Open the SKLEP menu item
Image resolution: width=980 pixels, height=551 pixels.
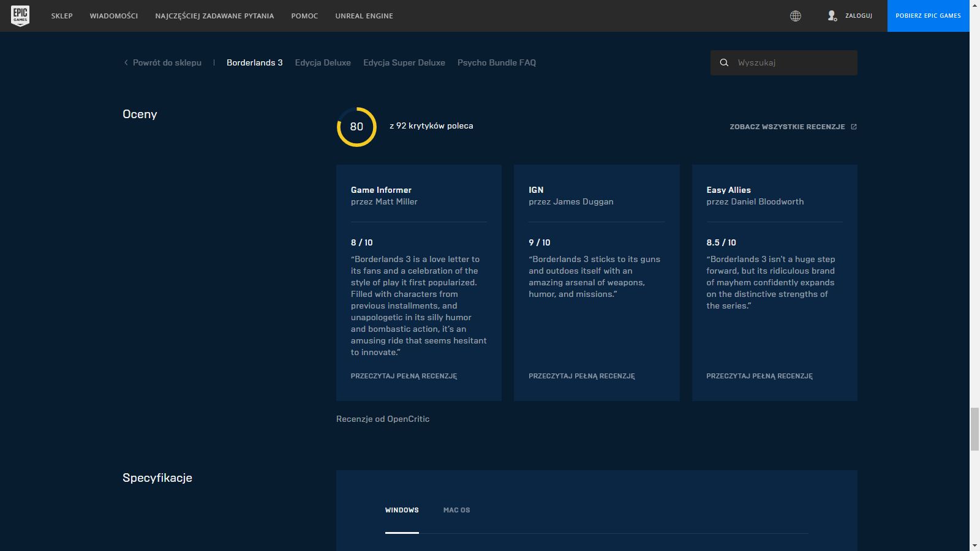[x=62, y=16]
